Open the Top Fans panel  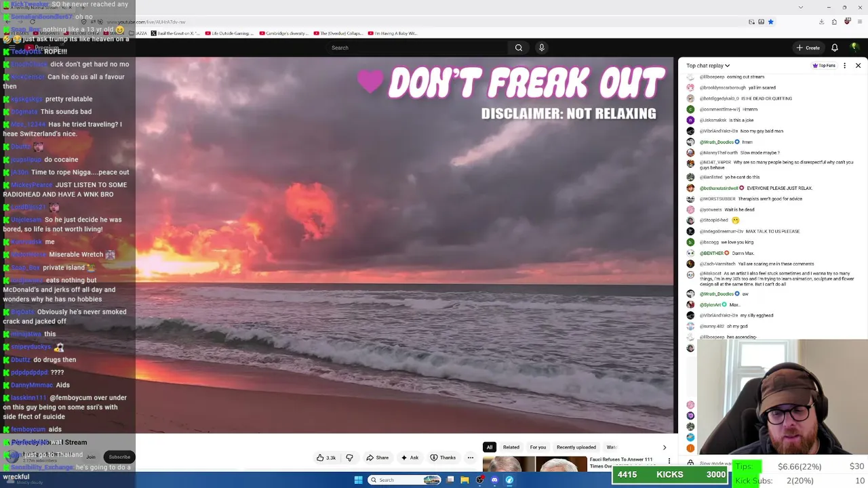(824, 66)
